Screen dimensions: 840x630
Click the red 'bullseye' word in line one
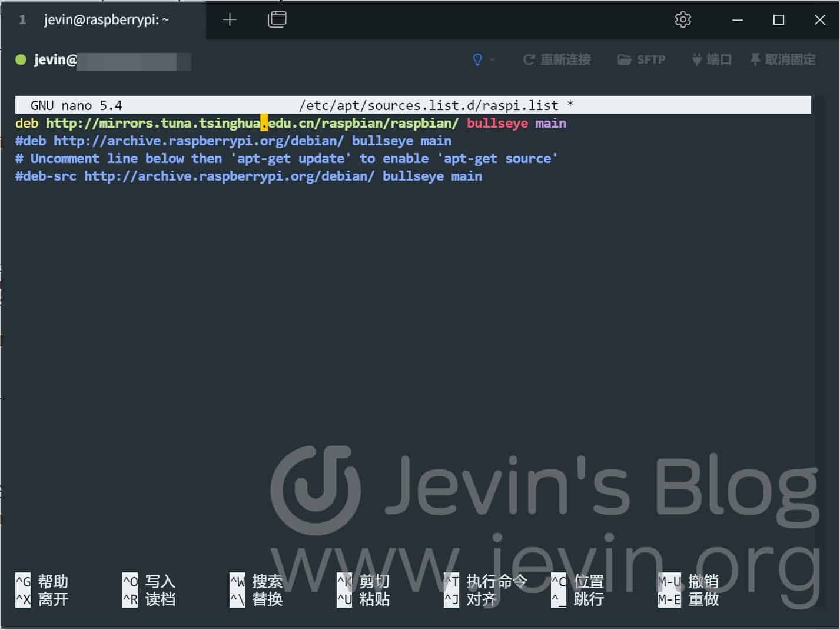(497, 123)
